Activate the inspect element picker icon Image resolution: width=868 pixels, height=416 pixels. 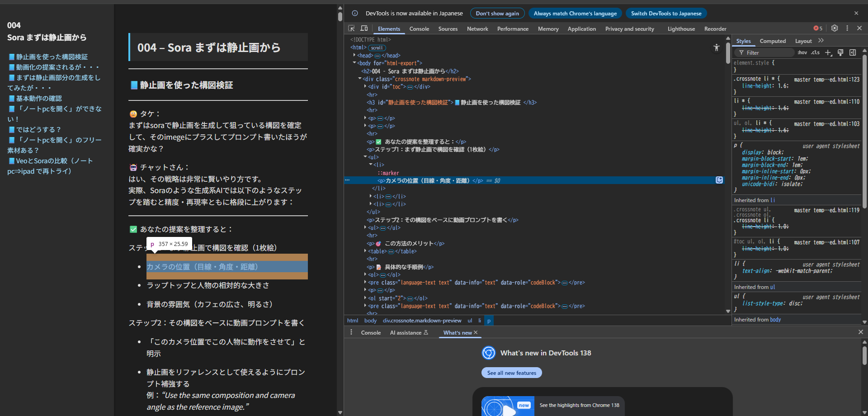351,28
